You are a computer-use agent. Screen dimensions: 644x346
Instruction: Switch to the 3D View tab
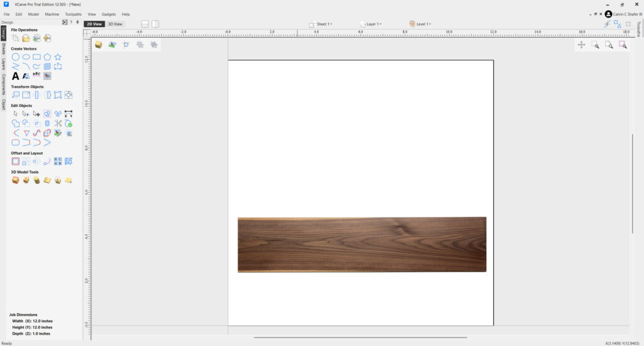[x=115, y=24]
